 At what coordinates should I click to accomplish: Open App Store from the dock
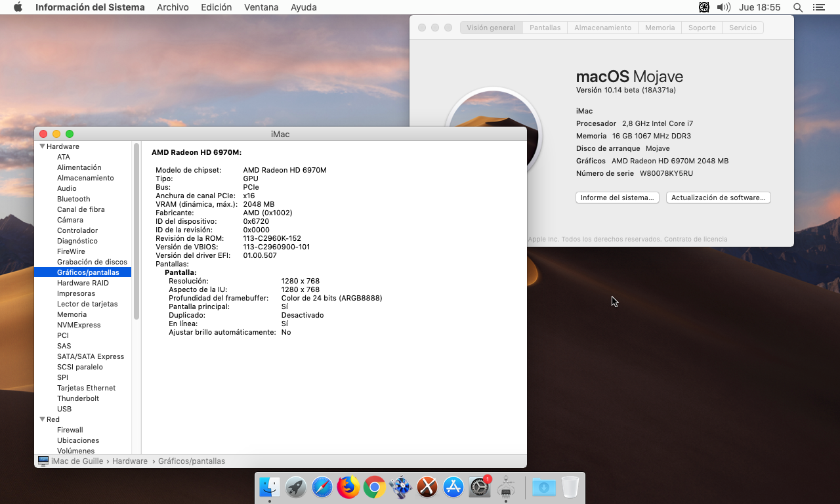(x=453, y=487)
